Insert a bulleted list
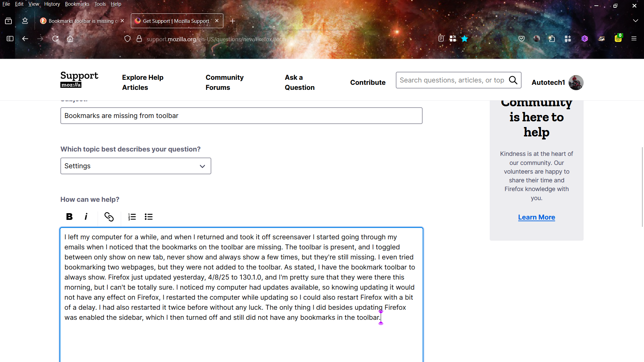 [x=149, y=217]
